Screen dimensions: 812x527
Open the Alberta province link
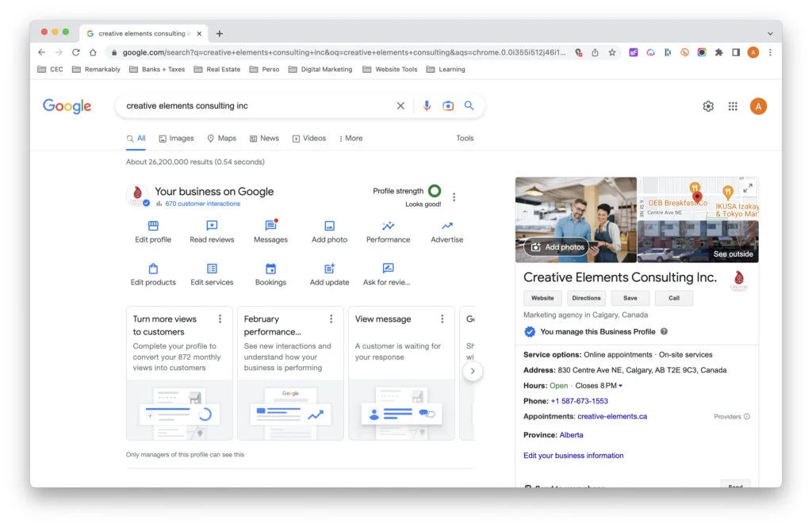click(x=571, y=435)
